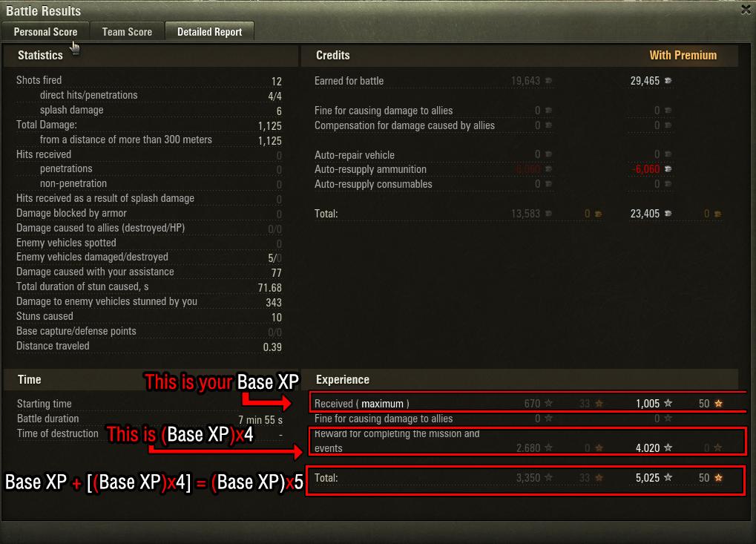
Task: Click gold icon in premium Total row
Action: coord(717,214)
